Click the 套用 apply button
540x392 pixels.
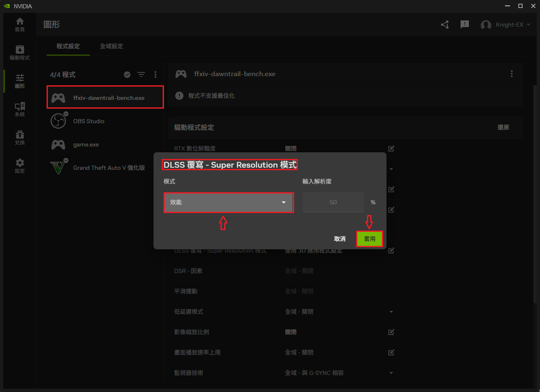(x=370, y=239)
